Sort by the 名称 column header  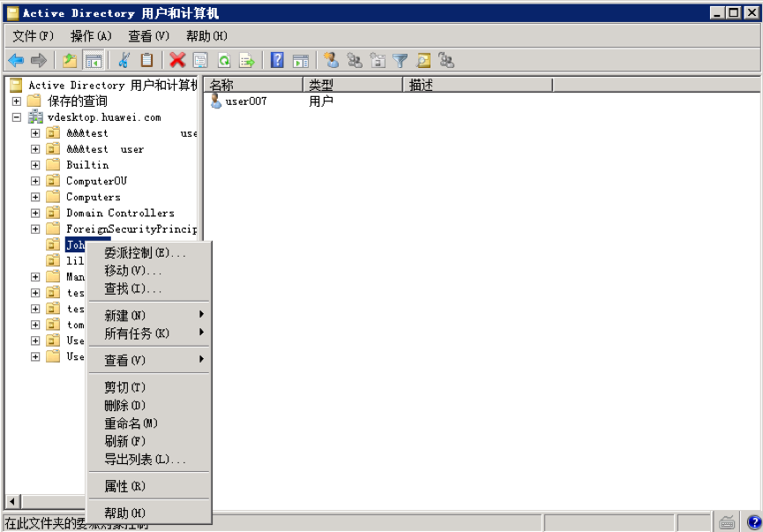(253, 86)
